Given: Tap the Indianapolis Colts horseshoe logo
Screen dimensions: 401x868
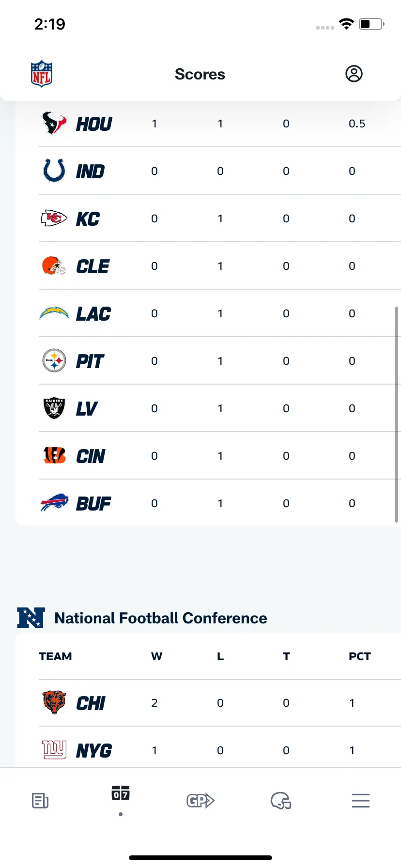Looking at the screenshot, I should pos(54,170).
